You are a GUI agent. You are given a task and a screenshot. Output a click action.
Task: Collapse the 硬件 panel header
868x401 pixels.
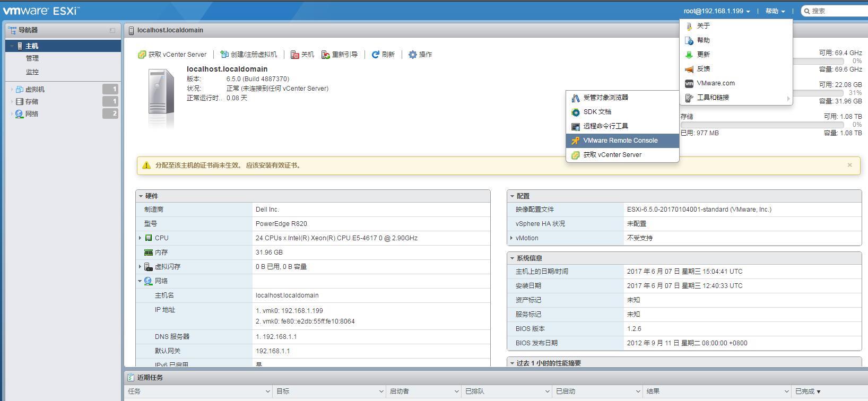(x=141, y=196)
